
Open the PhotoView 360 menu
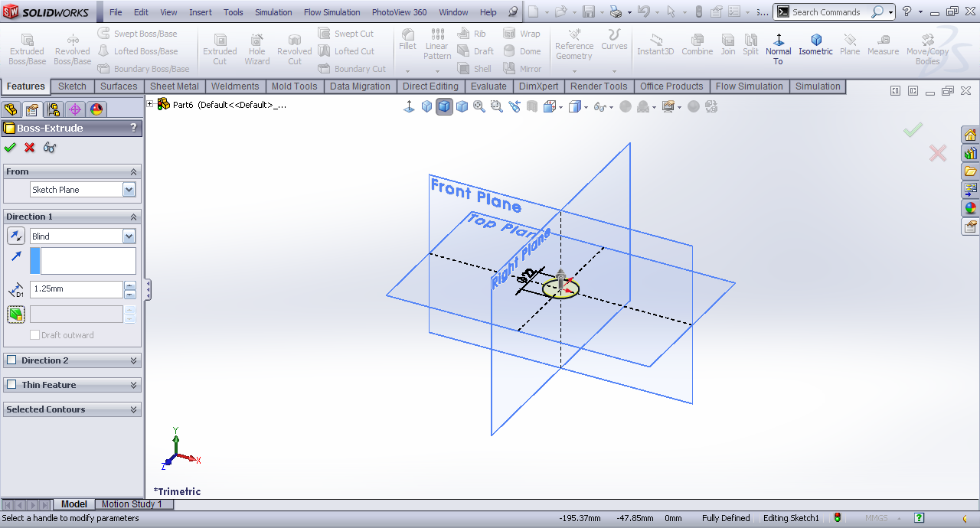click(x=399, y=12)
